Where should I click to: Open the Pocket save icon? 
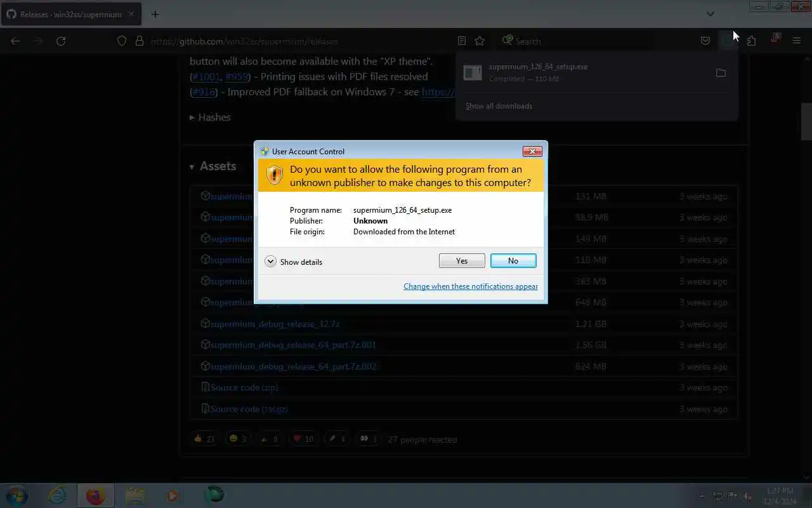705,41
